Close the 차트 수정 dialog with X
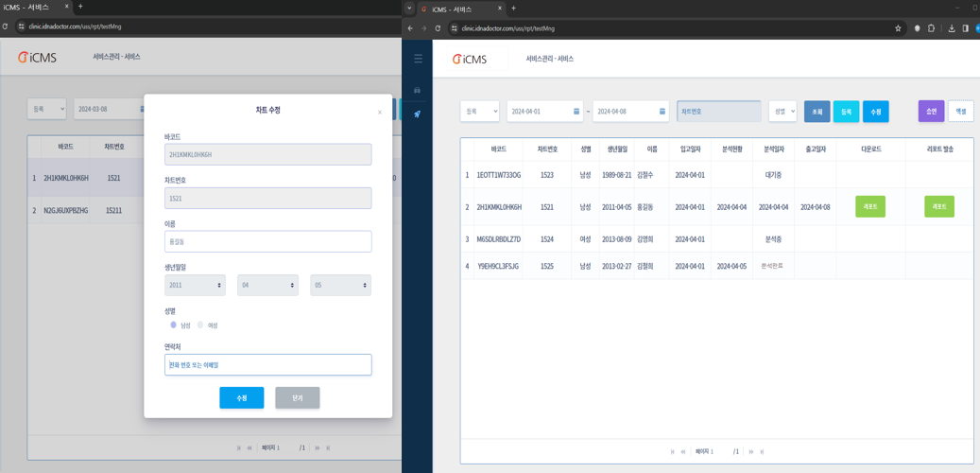Screen dimensions: 980x473 [x=380, y=113]
